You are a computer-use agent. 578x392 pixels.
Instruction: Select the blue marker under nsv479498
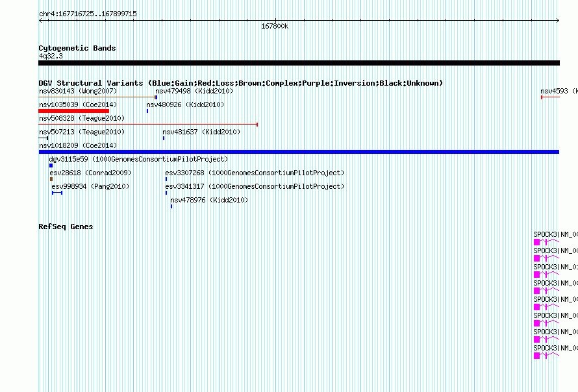(157, 97)
